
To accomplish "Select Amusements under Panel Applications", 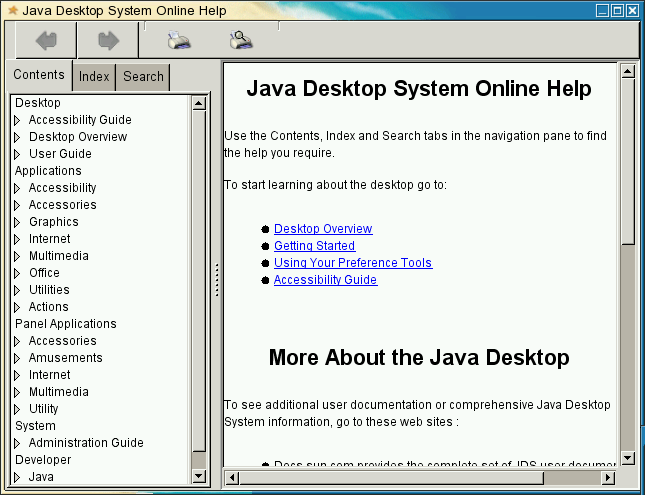I will 65,358.
